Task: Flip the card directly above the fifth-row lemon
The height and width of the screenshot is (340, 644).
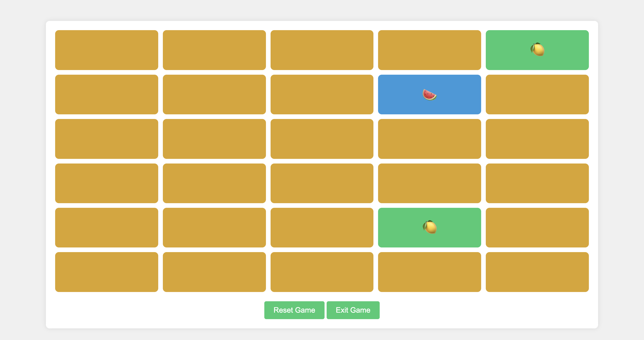Action: click(429, 183)
